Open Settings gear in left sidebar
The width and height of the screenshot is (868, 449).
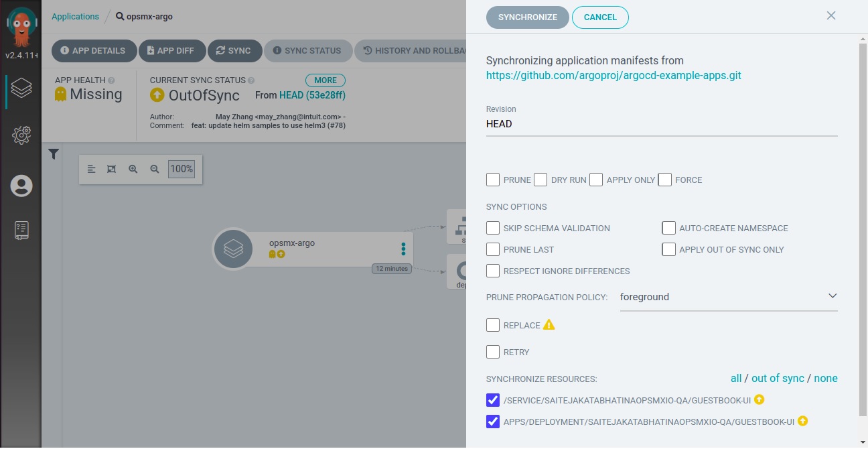tap(21, 135)
